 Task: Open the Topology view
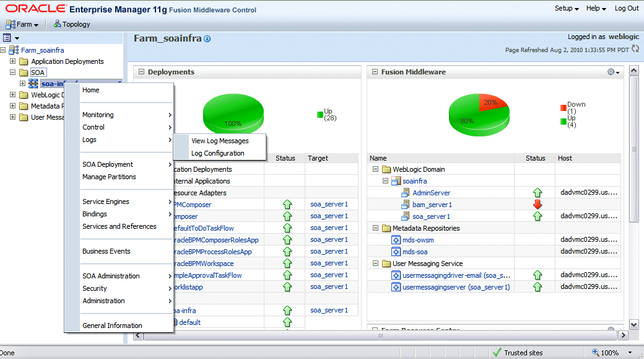pos(72,24)
